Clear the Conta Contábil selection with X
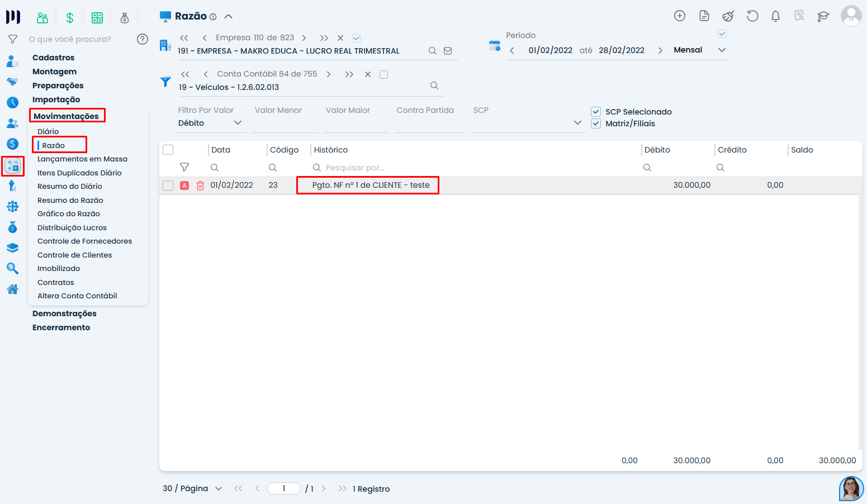Viewport: 867px width, 504px height. (x=368, y=74)
